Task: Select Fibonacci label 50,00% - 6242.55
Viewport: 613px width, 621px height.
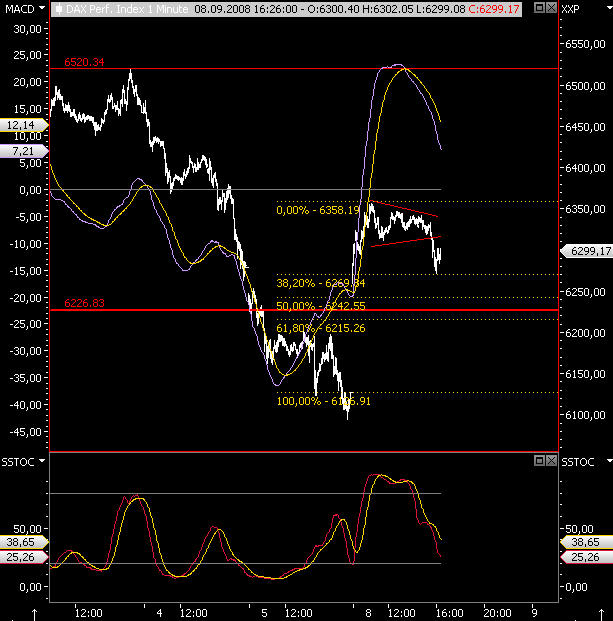Action: coord(321,306)
